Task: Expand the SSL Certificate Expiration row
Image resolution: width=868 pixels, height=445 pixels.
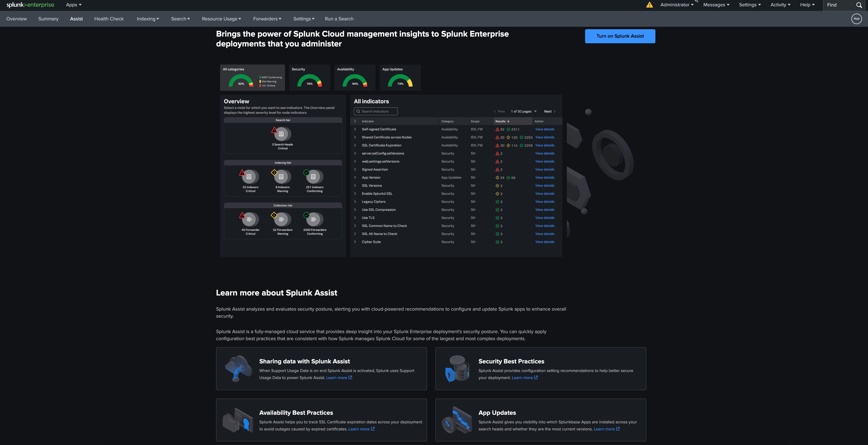Action: [x=355, y=145]
